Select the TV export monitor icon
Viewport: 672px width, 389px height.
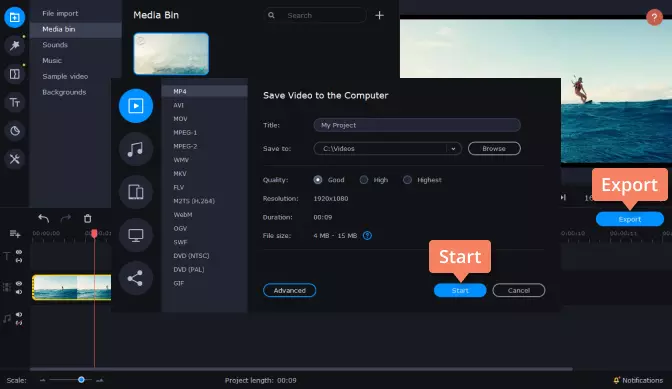136,235
